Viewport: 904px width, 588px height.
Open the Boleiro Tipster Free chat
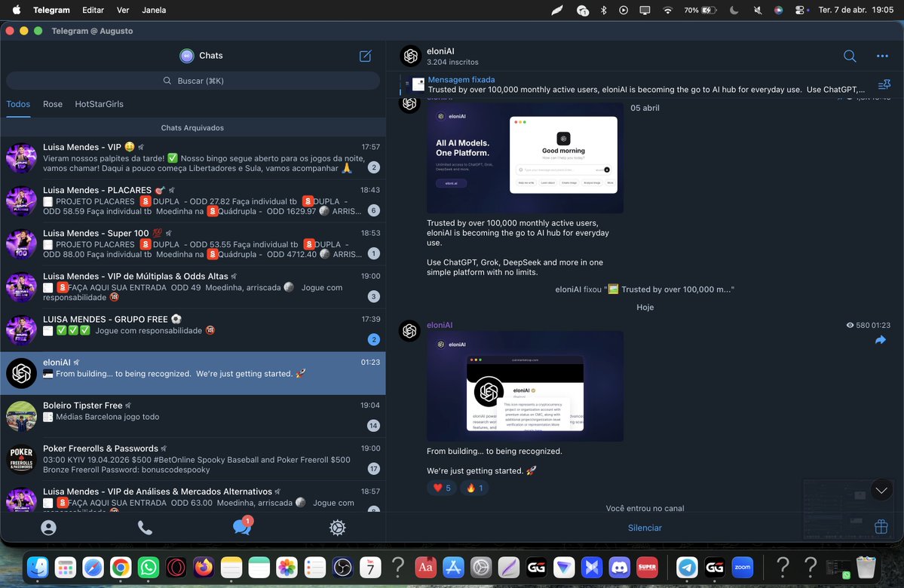click(192, 416)
